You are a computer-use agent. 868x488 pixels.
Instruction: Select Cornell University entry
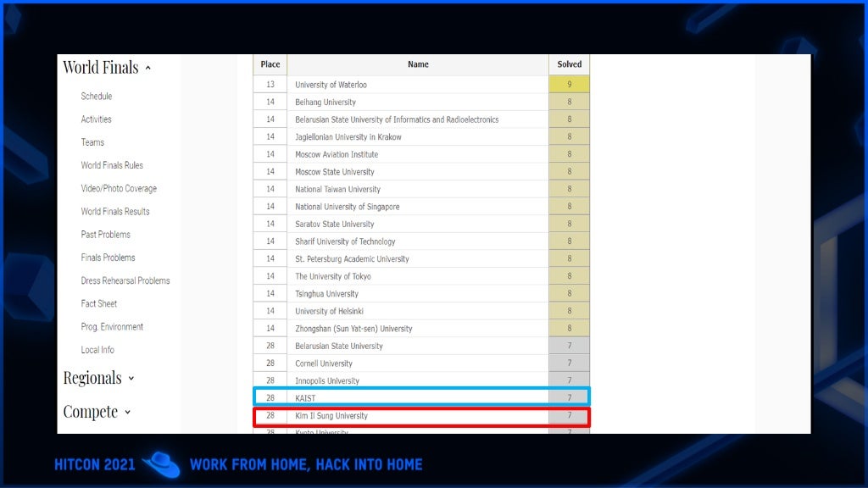click(324, 363)
